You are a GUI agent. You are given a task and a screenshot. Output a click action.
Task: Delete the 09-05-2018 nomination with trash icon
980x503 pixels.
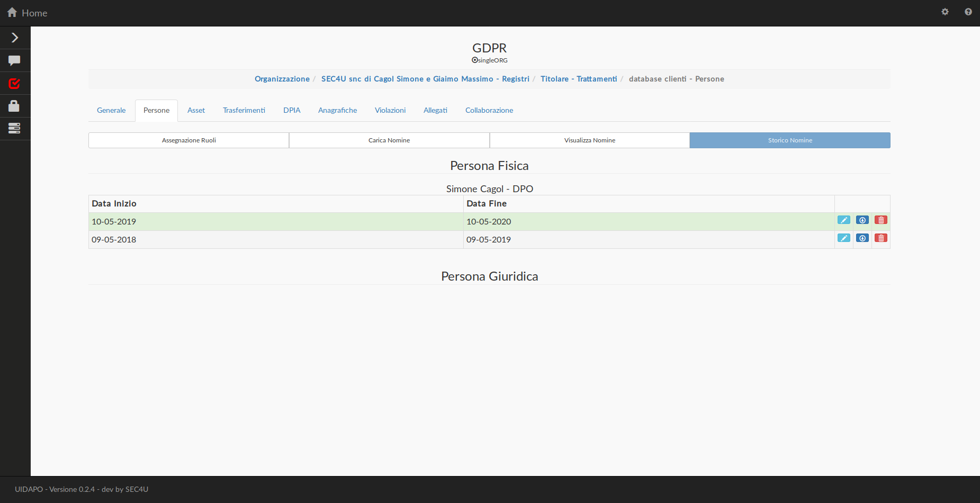881,238
